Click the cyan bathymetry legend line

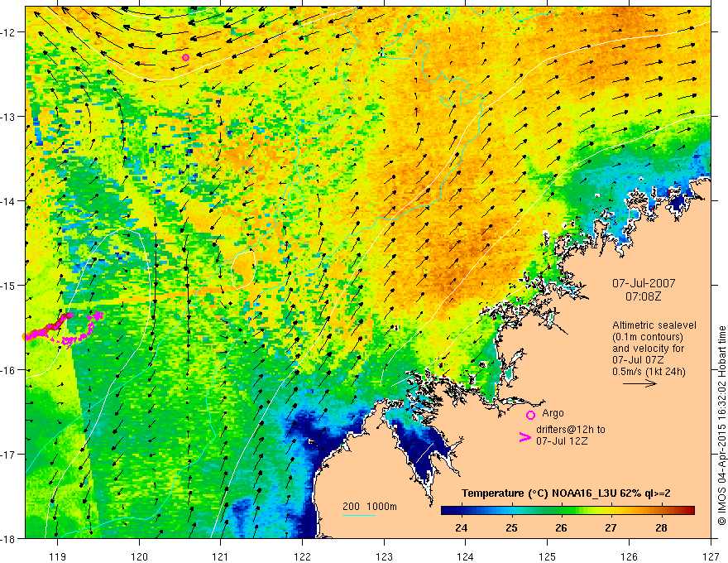(x=359, y=515)
